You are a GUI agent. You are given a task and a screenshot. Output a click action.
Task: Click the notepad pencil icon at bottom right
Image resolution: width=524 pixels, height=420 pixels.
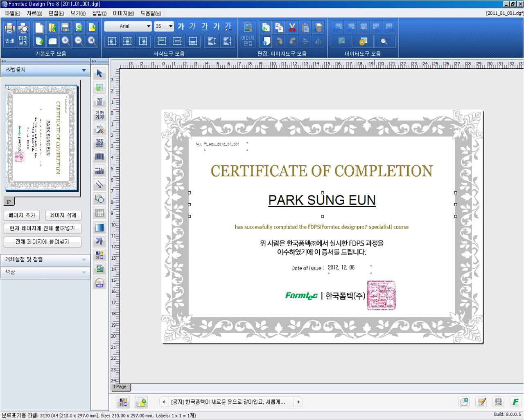(481, 402)
